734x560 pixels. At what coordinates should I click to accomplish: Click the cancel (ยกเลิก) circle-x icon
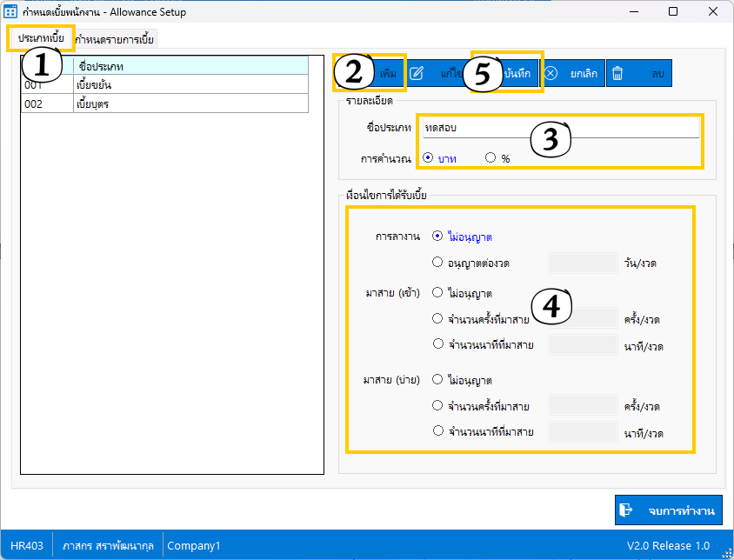click(x=550, y=74)
